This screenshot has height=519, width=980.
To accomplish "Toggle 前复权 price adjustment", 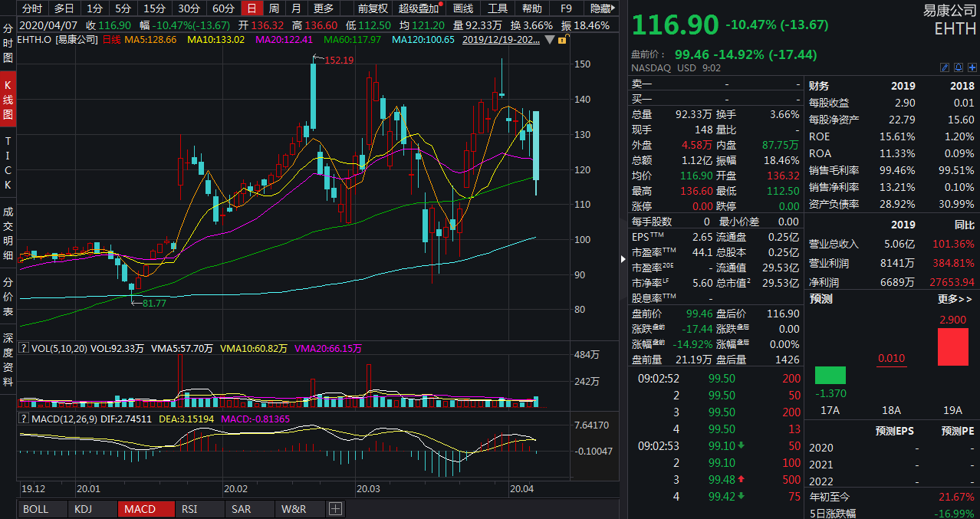I will [x=372, y=8].
